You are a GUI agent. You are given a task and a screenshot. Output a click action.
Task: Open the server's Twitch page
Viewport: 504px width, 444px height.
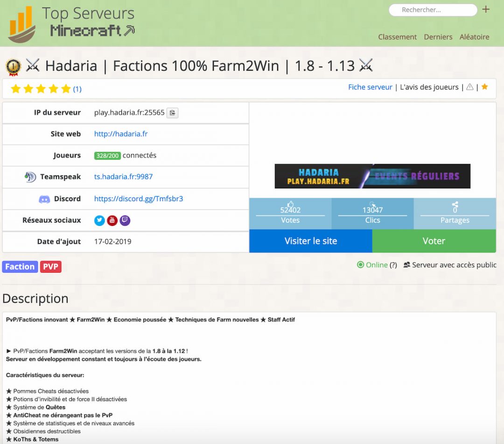125,220
